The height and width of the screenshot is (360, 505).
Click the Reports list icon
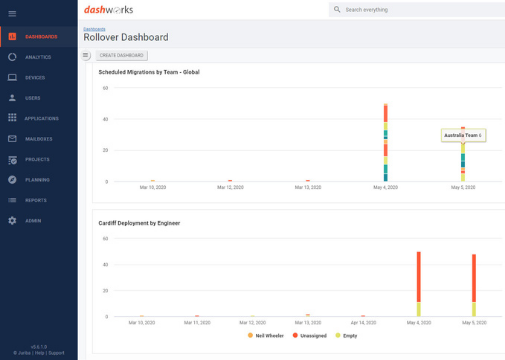coord(12,200)
